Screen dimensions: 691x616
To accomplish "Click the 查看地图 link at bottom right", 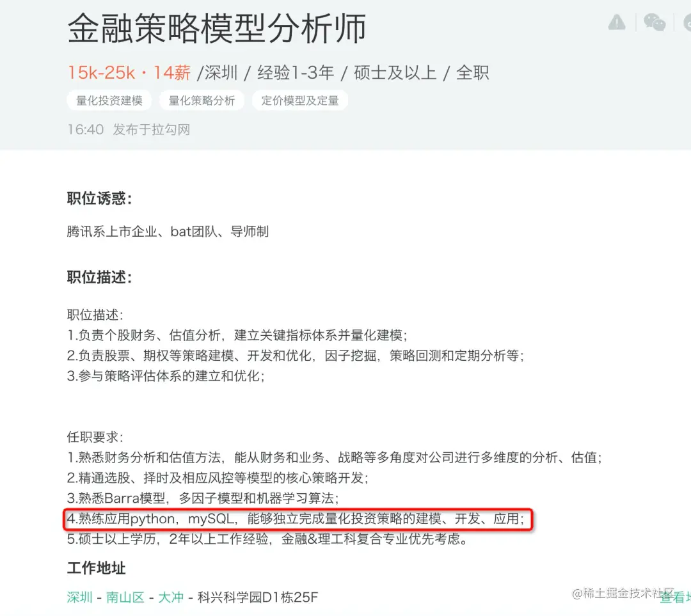I will click(675, 597).
